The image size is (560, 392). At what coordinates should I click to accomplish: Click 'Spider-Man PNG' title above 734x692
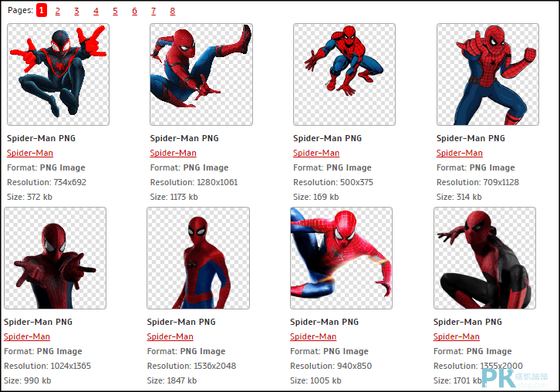click(x=41, y=138)
